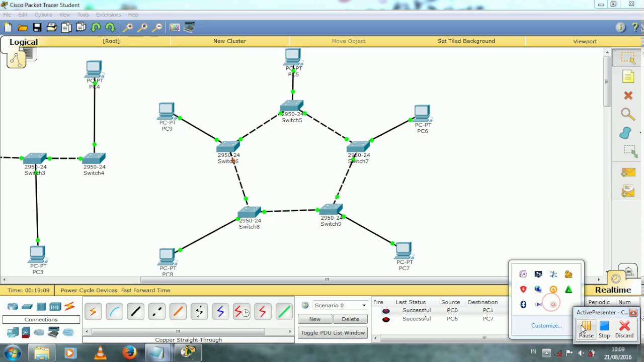Screen dimensions: 644x362
Task: Click the Redo green arrow icon
Action: point(110,28)
